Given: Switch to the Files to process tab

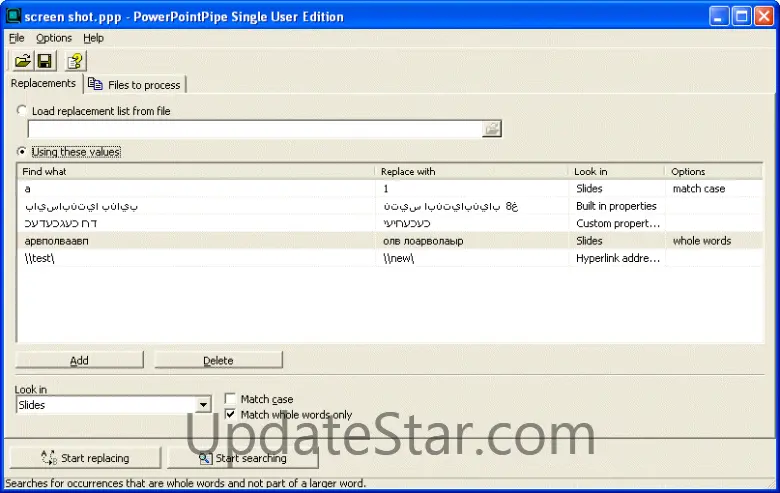Looking at the screenshot, I should 135,85.
